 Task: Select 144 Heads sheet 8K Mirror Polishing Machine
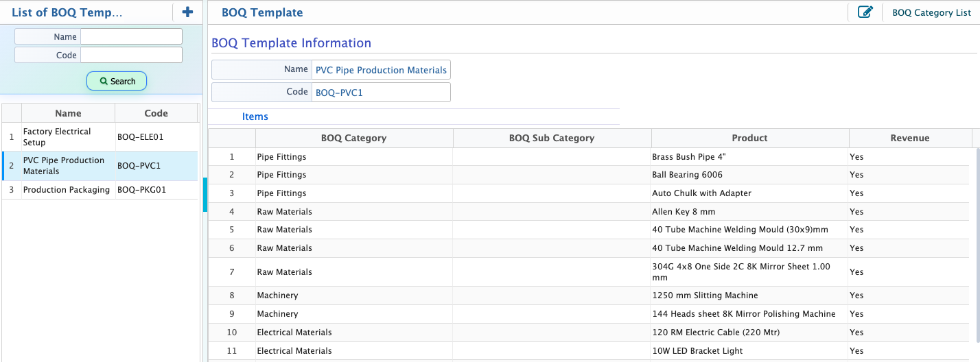(749, 314)
